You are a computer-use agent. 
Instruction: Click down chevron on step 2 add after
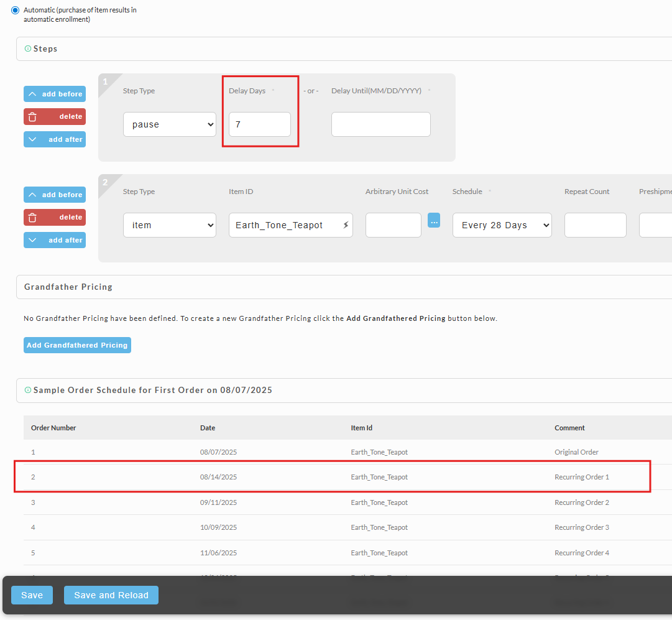tap(32, 240)
